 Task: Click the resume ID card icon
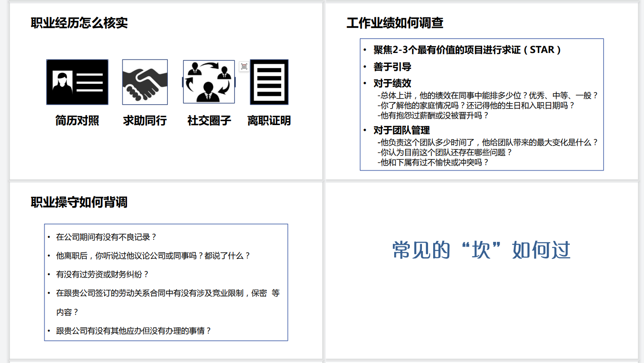click(77, 82)
